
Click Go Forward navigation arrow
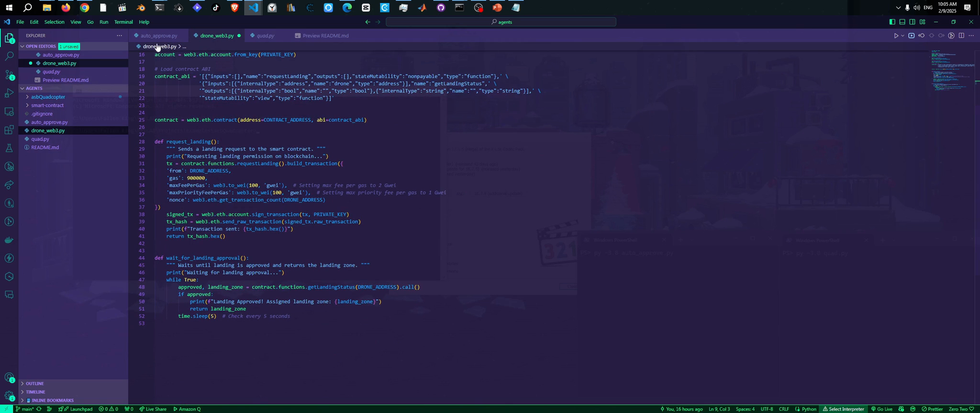click(378, 22)
